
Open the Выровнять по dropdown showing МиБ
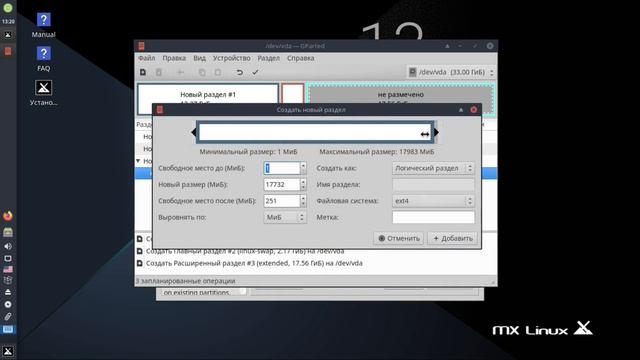[285, 217]
